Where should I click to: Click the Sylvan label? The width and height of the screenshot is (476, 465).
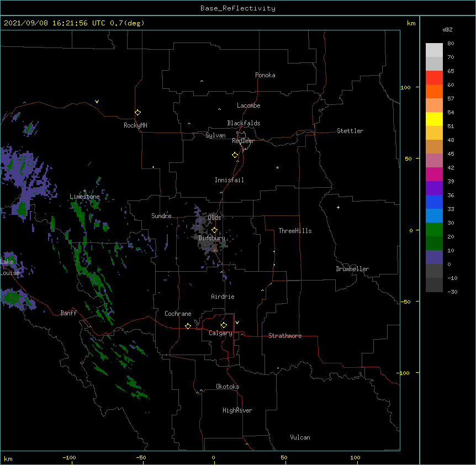(x=215, y=135)
